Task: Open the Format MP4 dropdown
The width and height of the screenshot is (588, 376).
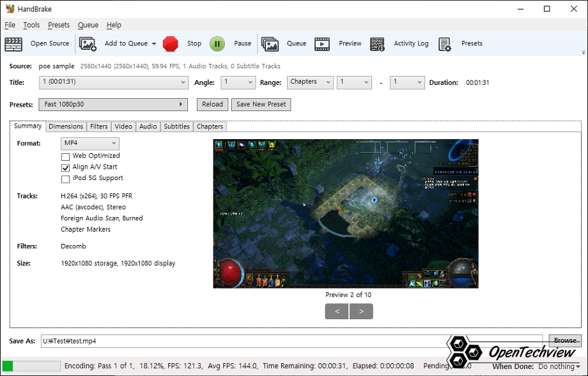Action: [90, 144]
